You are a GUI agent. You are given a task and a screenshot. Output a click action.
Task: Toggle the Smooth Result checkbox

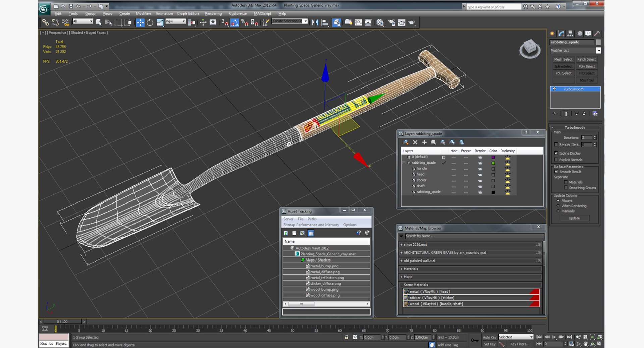[x=556, y=172]
